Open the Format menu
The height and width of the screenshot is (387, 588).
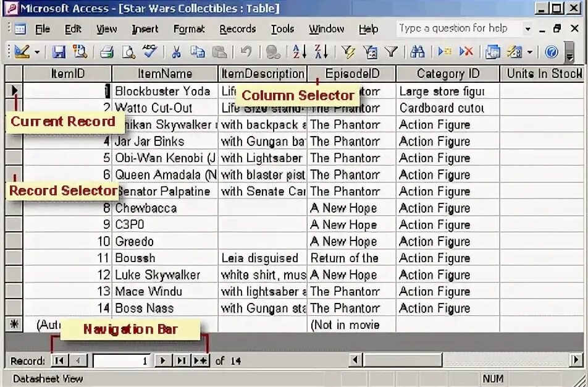(189, 29)
